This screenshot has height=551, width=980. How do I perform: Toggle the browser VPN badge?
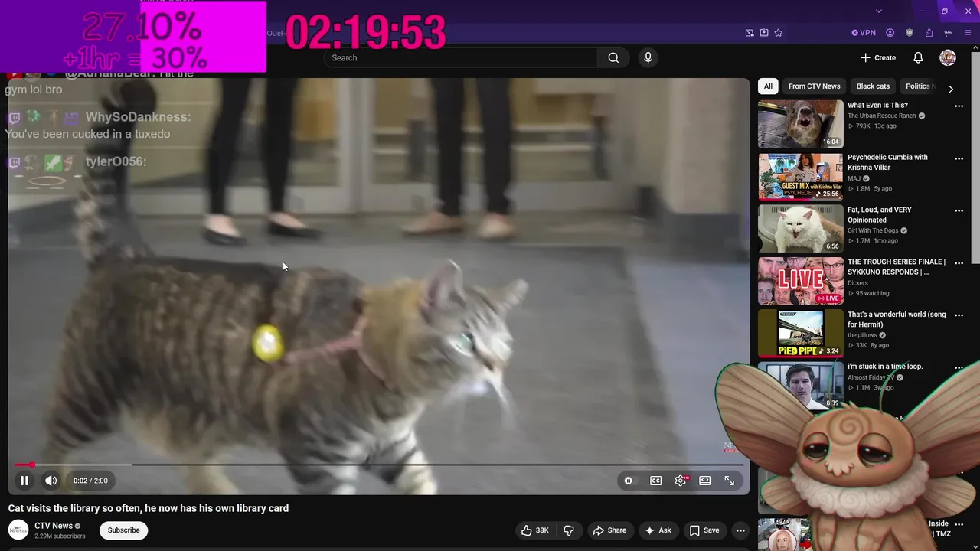point(864,33)
